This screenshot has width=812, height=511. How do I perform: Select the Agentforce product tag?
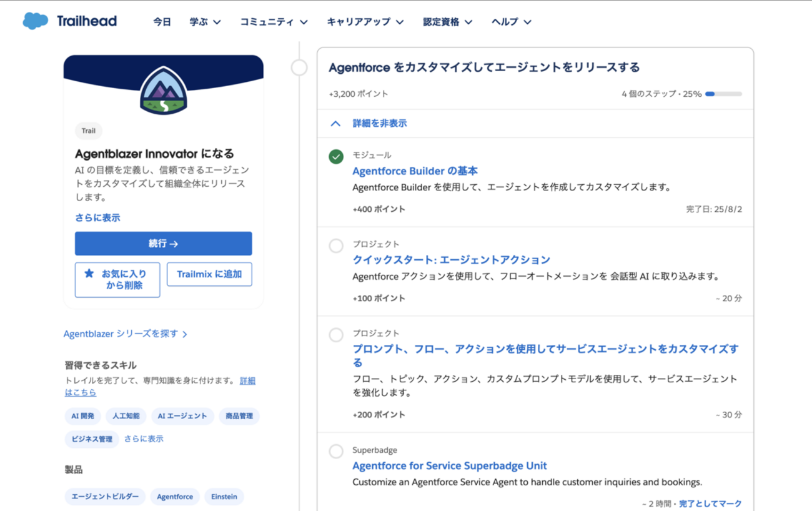(175, 497)
